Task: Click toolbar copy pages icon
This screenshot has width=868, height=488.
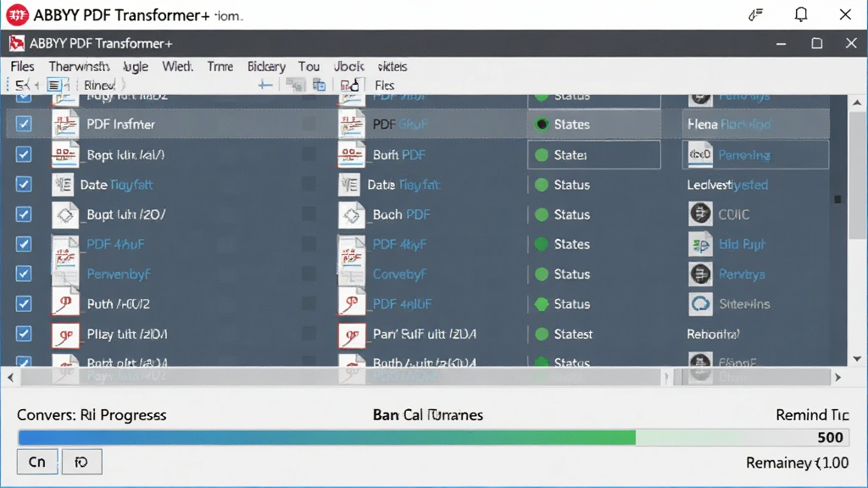Action: (319, 86)
